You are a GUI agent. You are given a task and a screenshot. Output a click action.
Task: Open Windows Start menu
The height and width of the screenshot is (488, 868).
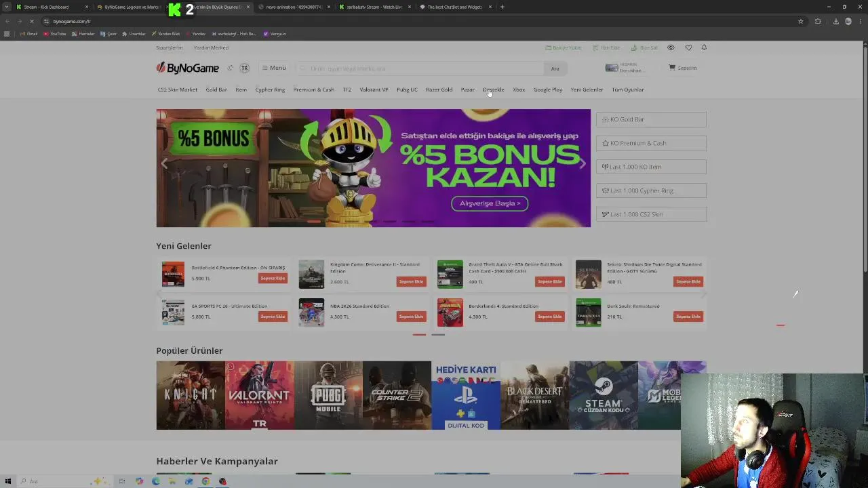(x=8, y=481)
